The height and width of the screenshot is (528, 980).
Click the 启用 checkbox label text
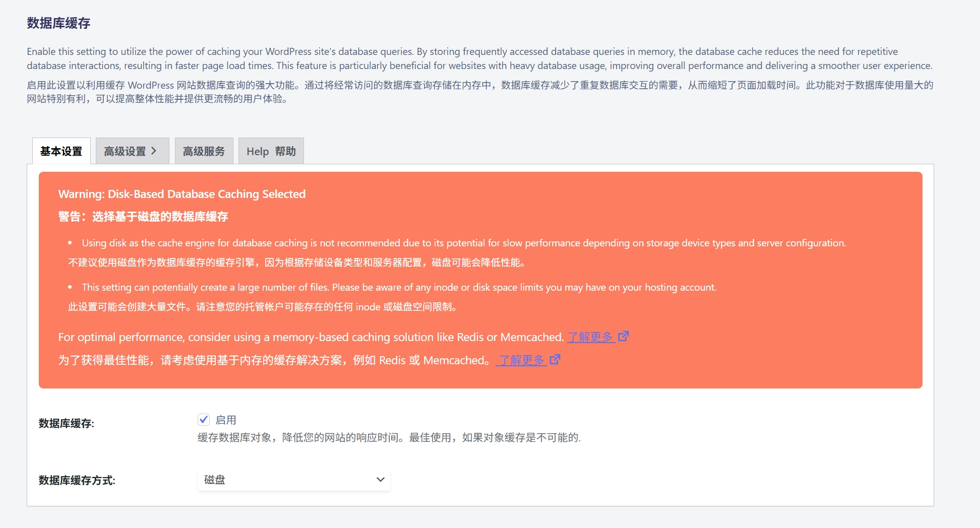226,420
